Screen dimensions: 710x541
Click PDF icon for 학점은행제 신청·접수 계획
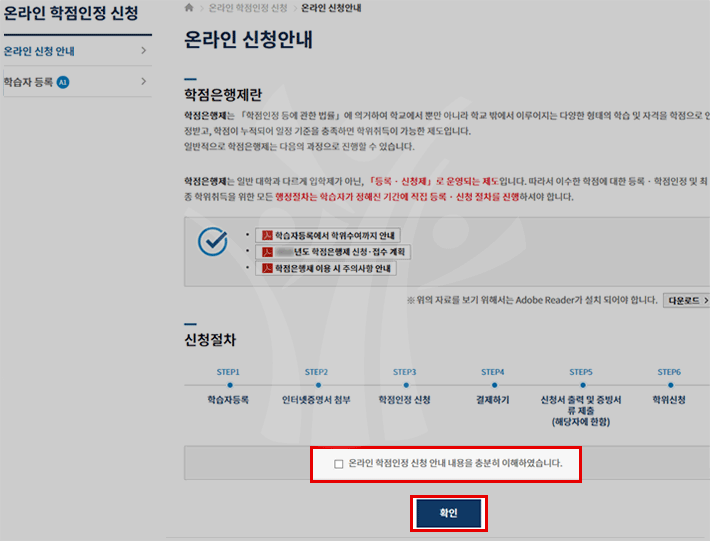pyautogui.click(x=267, y=252)
